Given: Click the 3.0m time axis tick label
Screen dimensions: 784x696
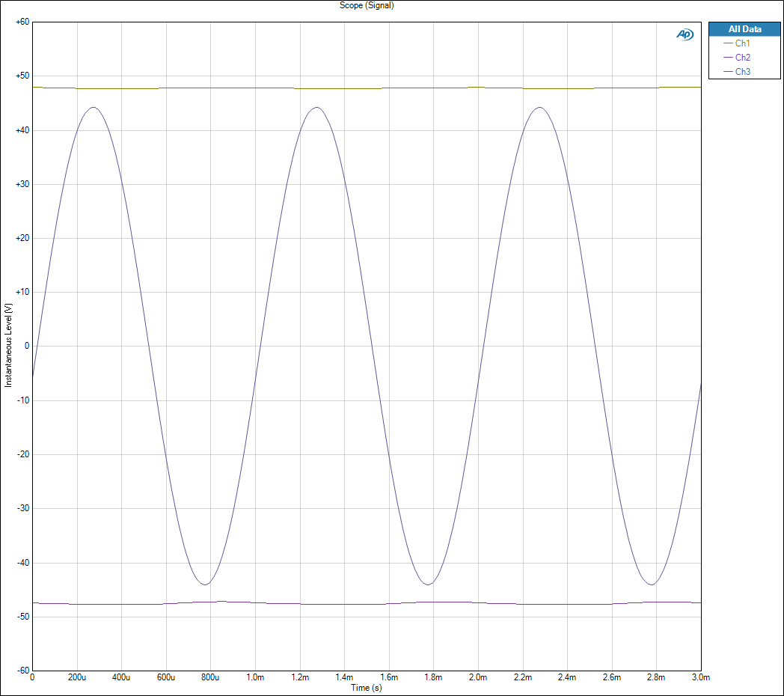Looking at the screenshot, I should coord(701,677).
